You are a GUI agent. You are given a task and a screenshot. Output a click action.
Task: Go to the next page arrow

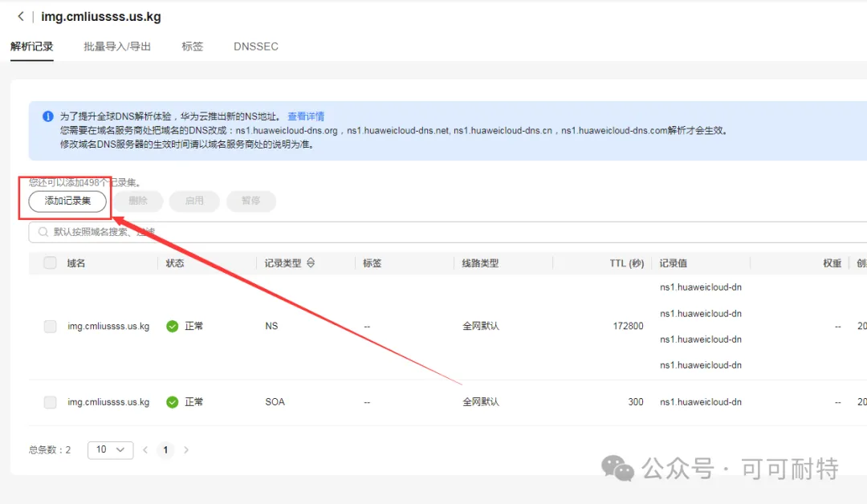(186, 450)
